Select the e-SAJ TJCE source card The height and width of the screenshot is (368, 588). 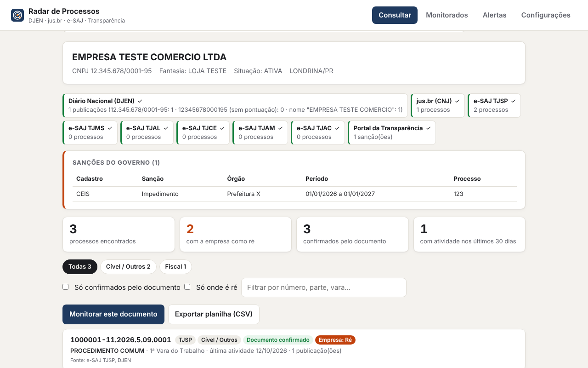point(203,132)
